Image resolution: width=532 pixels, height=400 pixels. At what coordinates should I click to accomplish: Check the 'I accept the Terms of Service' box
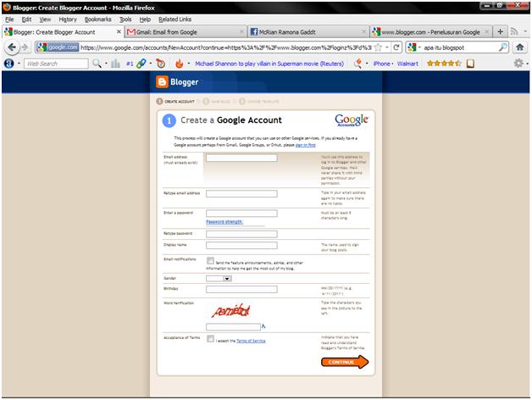point(210,338)
